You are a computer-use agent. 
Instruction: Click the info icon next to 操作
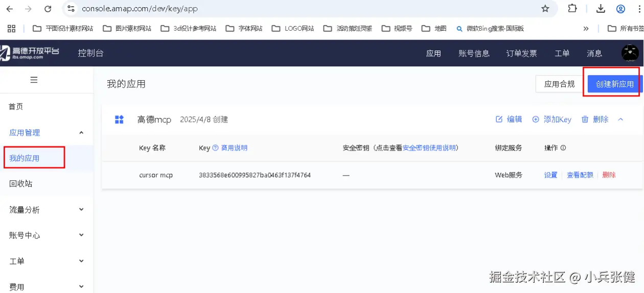pos(563,148)
